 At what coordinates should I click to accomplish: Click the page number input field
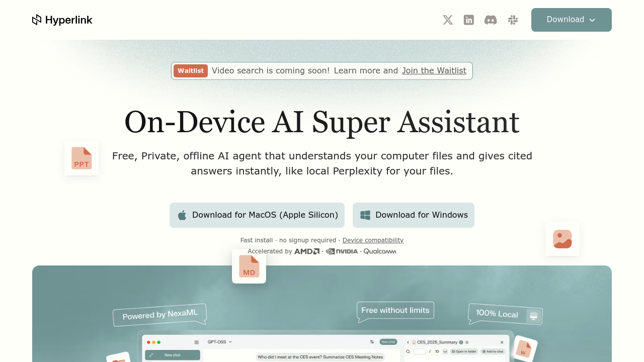tap(419, 351)
